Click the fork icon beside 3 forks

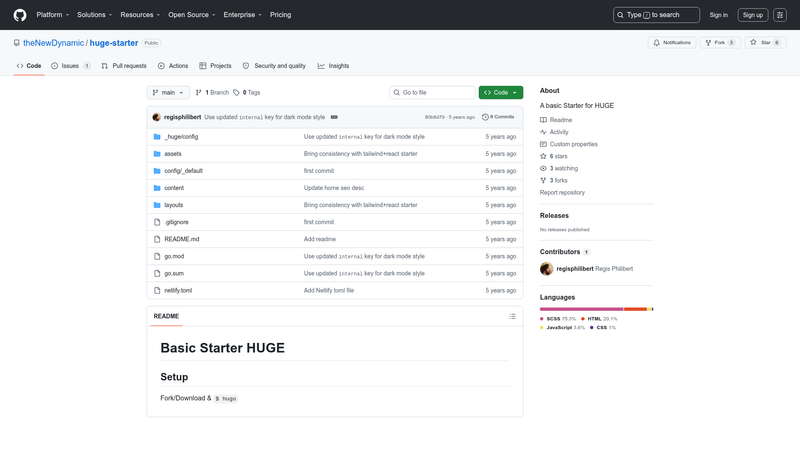pyautogui.click(x=543, y=181)
